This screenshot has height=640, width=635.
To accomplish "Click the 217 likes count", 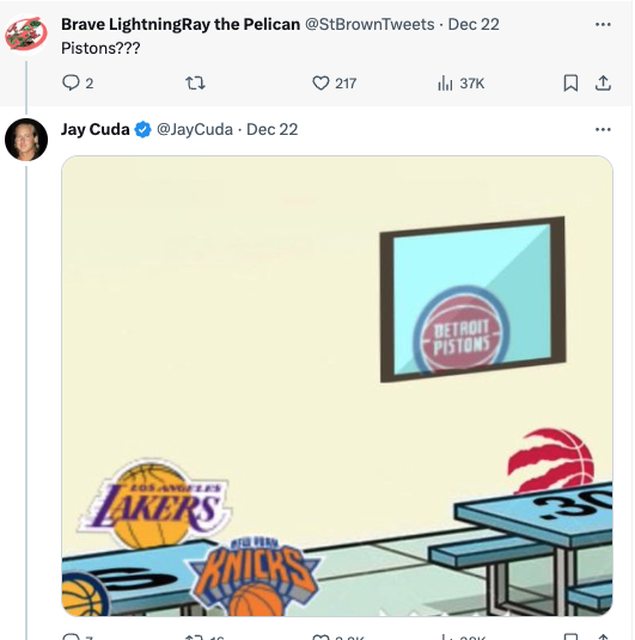I will tap(345, 84).
